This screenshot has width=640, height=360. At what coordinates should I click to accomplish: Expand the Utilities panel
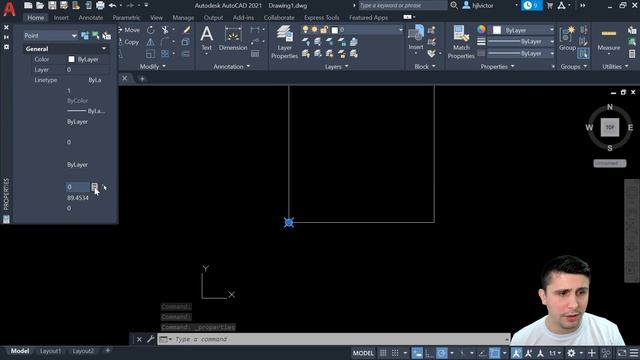point(615,67)
